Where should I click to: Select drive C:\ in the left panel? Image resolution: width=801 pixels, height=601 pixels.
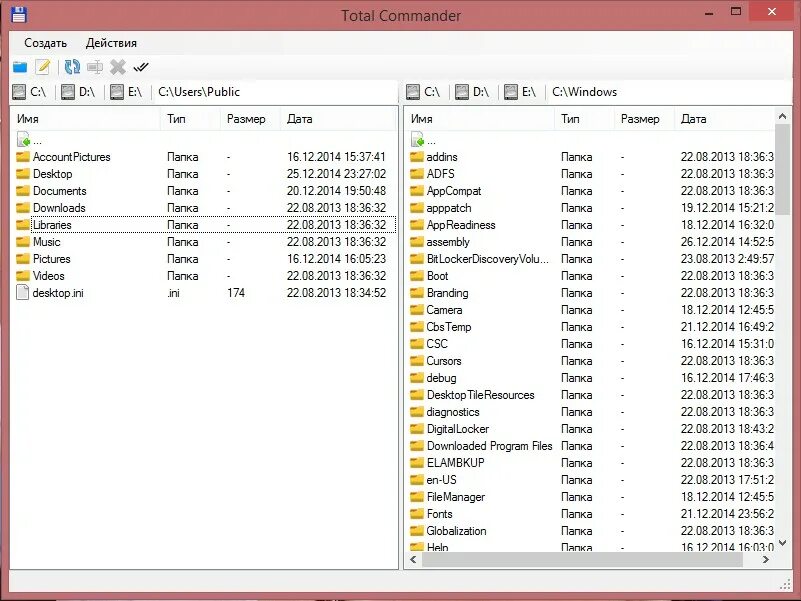coord(30,91)
